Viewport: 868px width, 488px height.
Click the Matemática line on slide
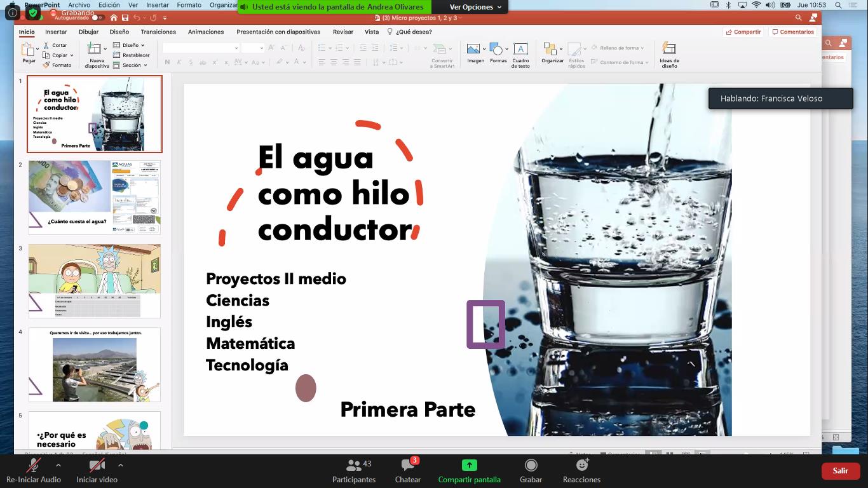point(250,344)
